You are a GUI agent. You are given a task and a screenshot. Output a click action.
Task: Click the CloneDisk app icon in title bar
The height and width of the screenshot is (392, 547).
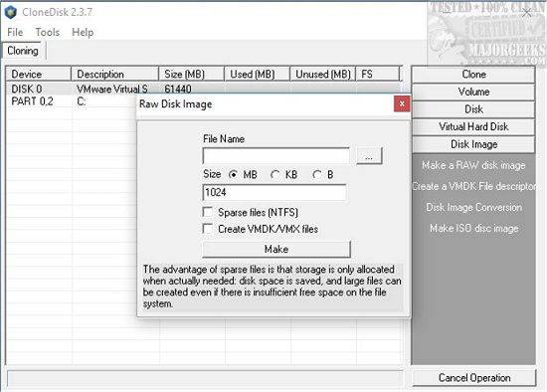tap(11, 12)
